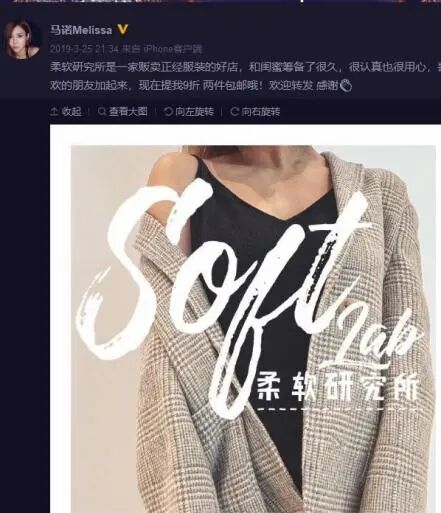Click the counterclockwise rotate arrow icon

pos(168,111)
